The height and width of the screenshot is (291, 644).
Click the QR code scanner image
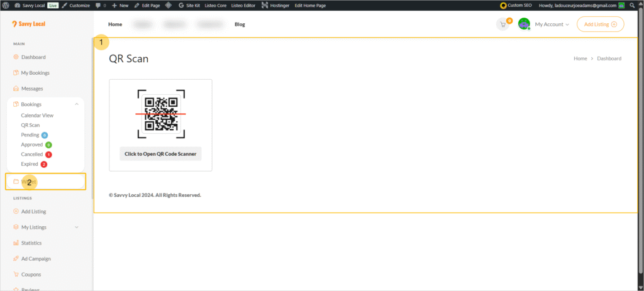tap(160, 113)
